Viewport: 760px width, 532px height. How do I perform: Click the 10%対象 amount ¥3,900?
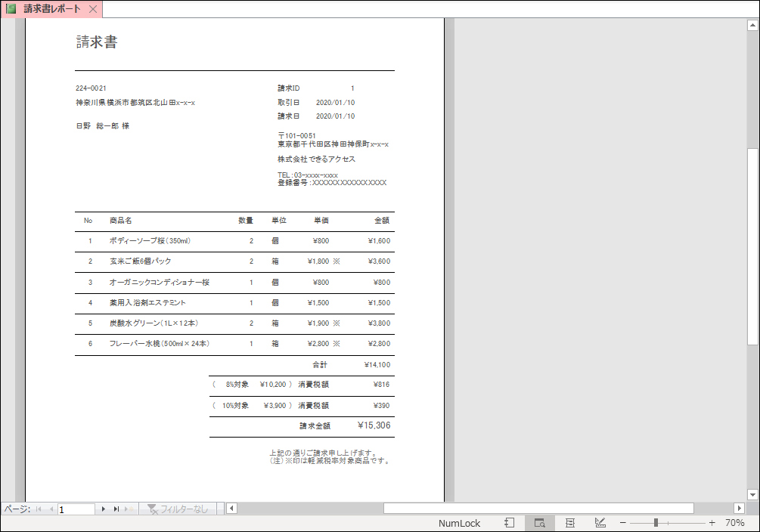[x=275, y=406]
